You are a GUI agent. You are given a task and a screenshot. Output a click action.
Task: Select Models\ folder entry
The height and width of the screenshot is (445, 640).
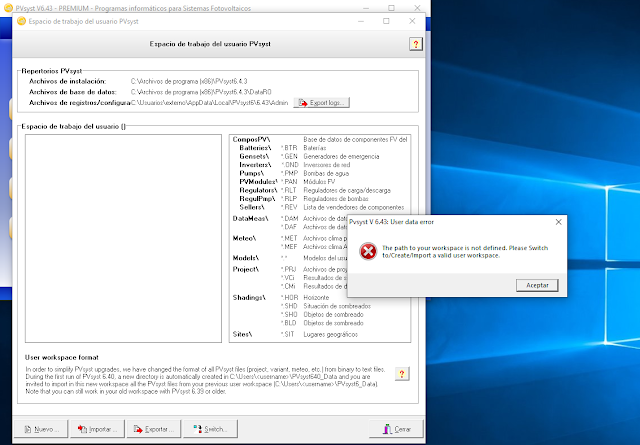(x=246, y=258)
